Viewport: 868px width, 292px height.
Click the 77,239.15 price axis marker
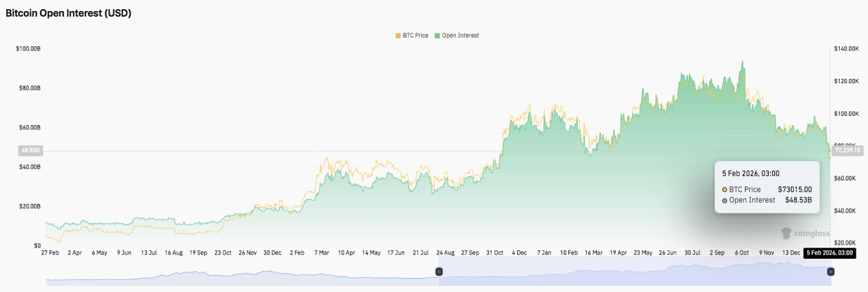tap(848, 150)
